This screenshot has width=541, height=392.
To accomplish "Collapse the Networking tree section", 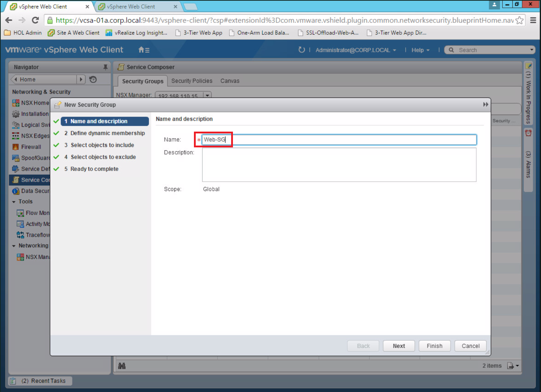I will 14,246.
